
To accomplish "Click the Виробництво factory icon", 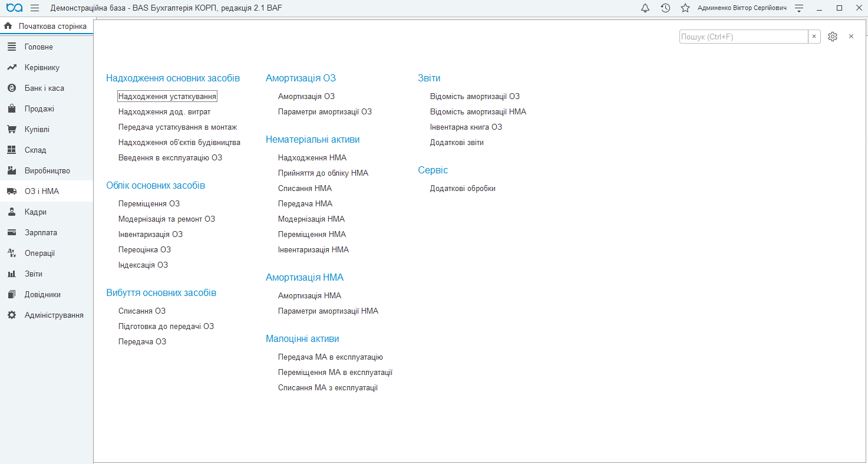I will click(x=12, y=171).
